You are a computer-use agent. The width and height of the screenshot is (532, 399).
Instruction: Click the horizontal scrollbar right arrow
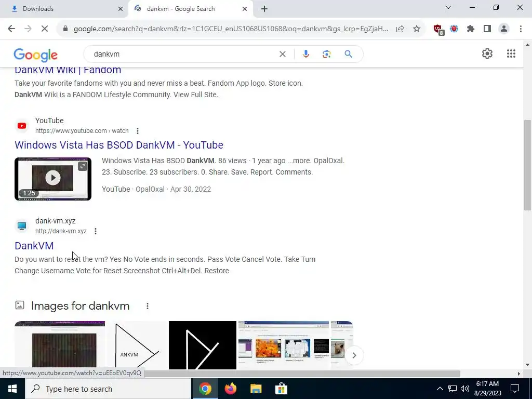point(519,374)
